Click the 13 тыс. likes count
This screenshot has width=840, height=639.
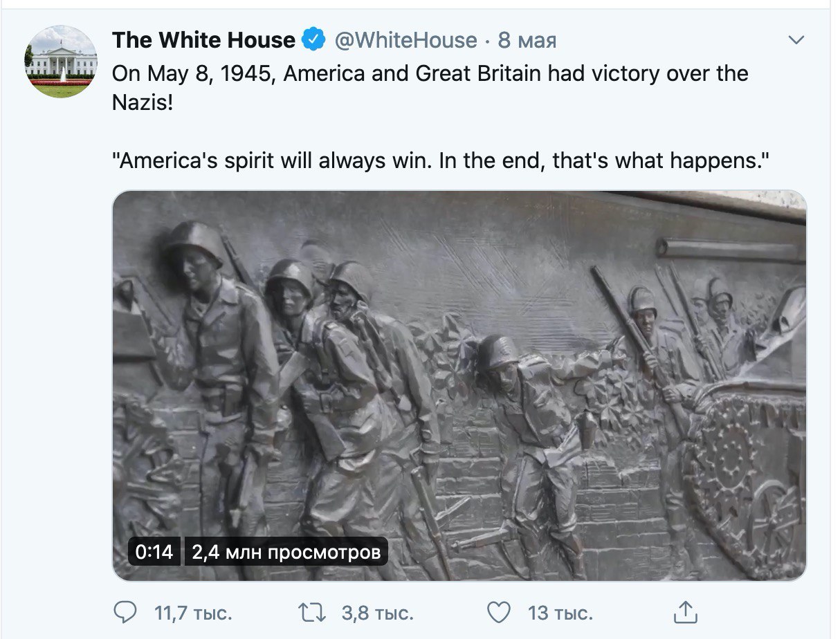[x=560, y=613]
